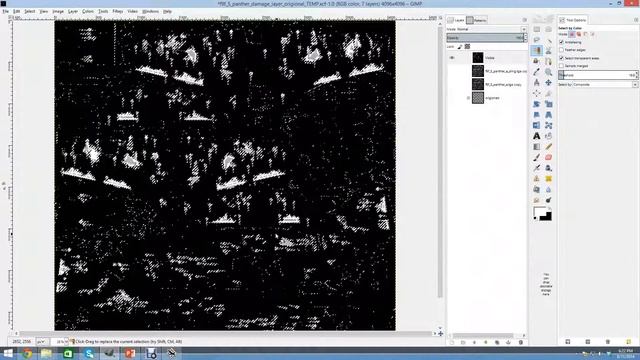This screenshot has width=640, height=360.
Task: Select the Scissors Select tool
Action: pos(549,51)
